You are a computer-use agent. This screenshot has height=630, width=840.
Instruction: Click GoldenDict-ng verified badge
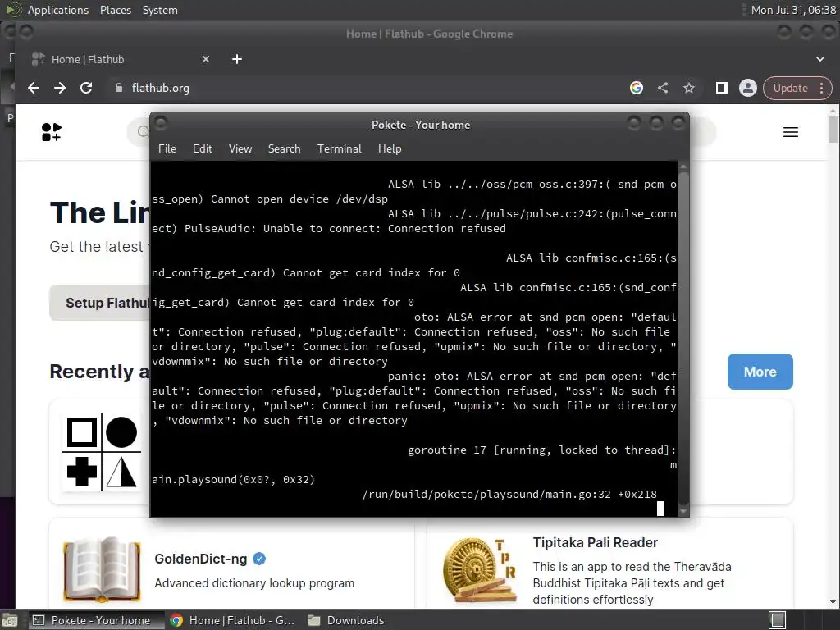pos(259,559)
